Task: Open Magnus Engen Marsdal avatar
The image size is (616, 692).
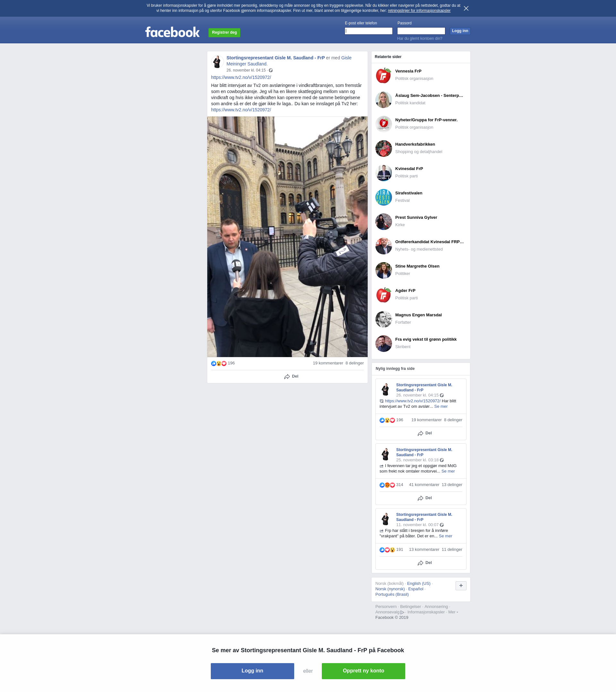Action: tap(383, 319)
